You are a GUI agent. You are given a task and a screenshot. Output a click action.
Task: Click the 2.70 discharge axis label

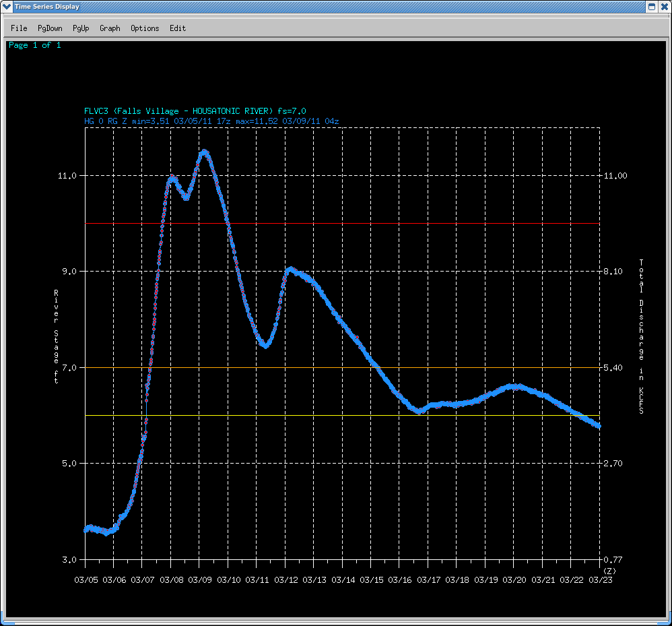[613, 464]
